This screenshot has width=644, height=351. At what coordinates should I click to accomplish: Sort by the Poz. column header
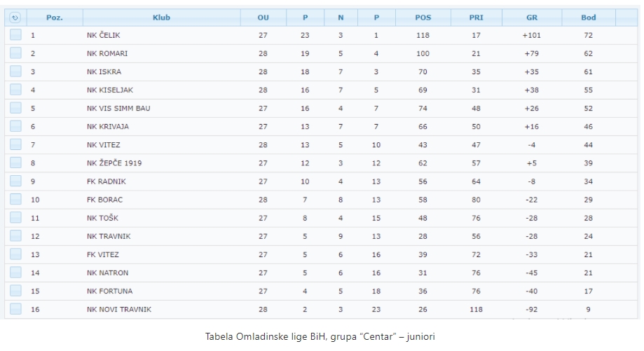tap(55, 18)
